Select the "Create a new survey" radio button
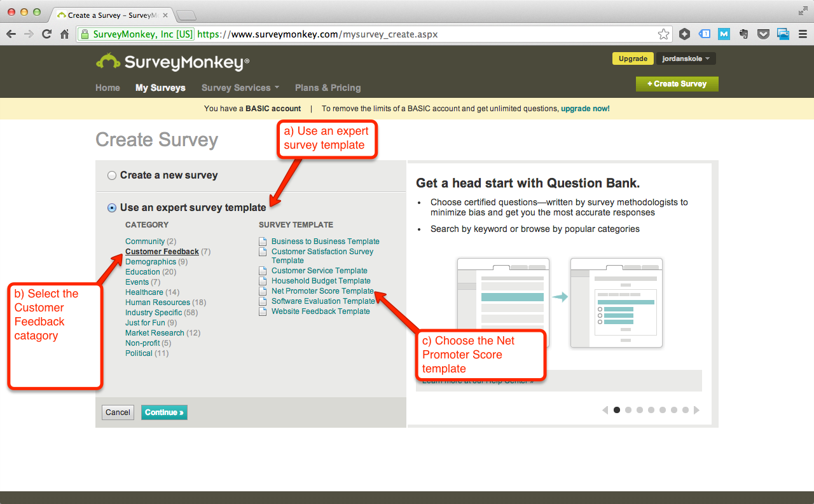The width and height of the screenshot is (814, 504). (112, 175)
